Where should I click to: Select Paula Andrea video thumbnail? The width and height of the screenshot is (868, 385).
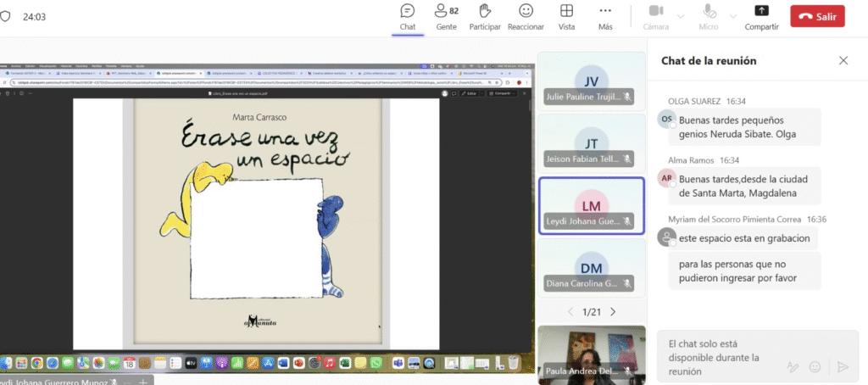(591, 354)
